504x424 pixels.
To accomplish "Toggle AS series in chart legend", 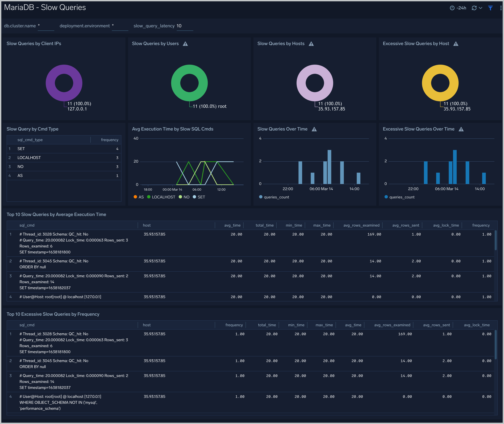I will tap(138, 197).
